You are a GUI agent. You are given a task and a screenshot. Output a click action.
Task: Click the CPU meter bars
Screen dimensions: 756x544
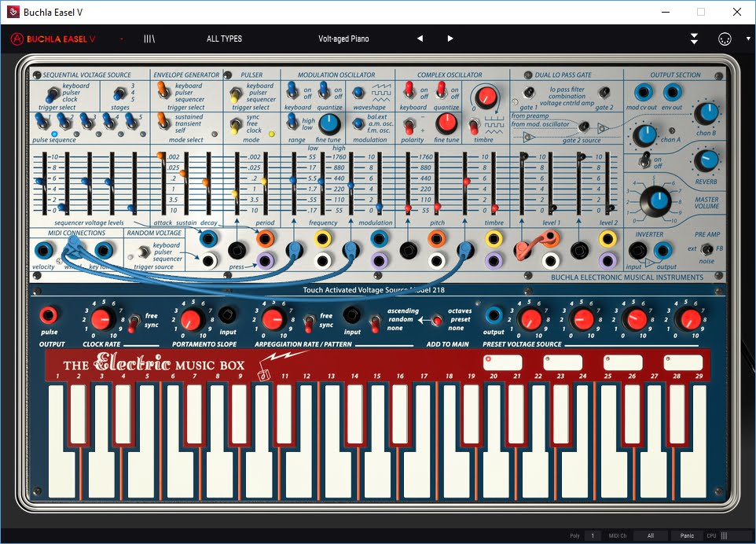click(725, 535)
